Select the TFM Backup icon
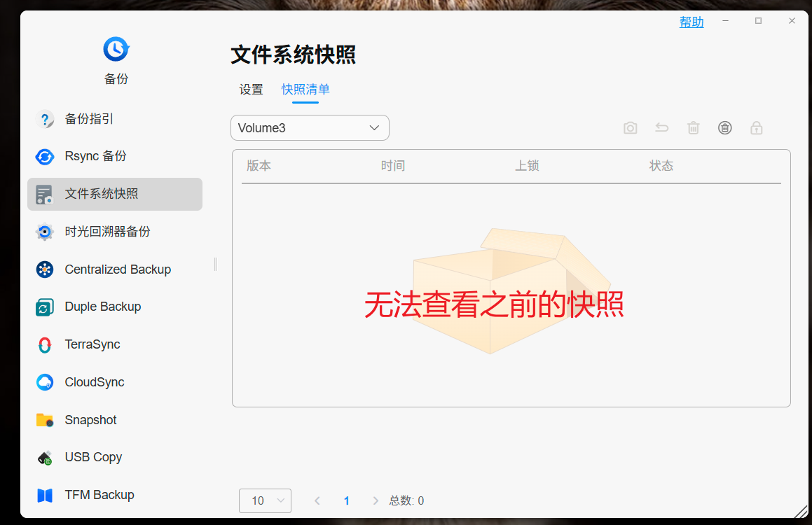 (45, 496)
